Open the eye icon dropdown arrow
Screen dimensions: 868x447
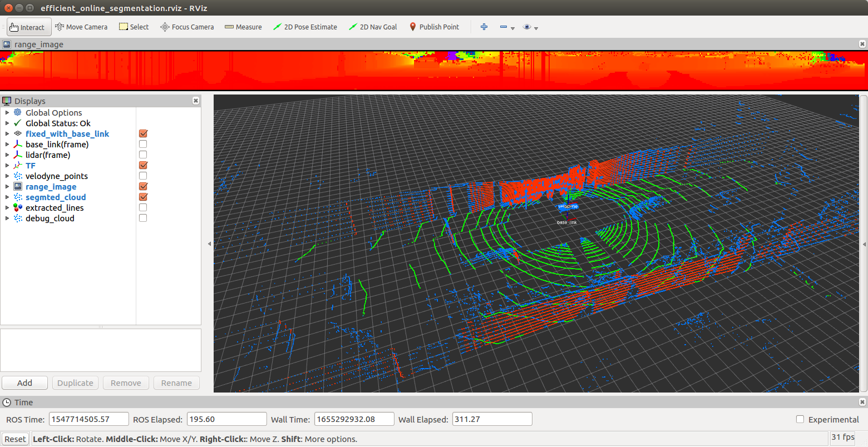point(536,28)
